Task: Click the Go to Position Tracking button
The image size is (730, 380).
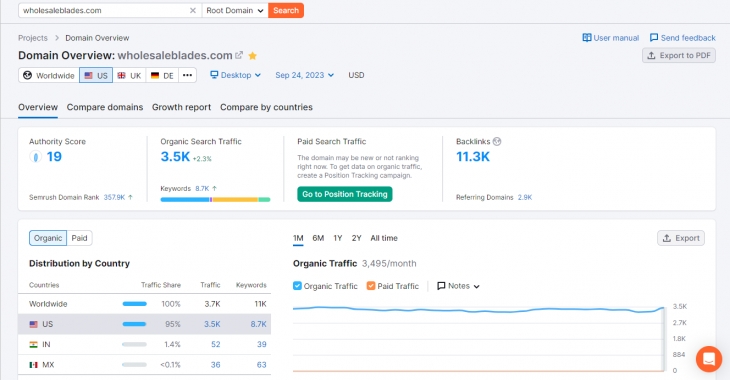Action: pyautogui.click(x=345, y=194)
